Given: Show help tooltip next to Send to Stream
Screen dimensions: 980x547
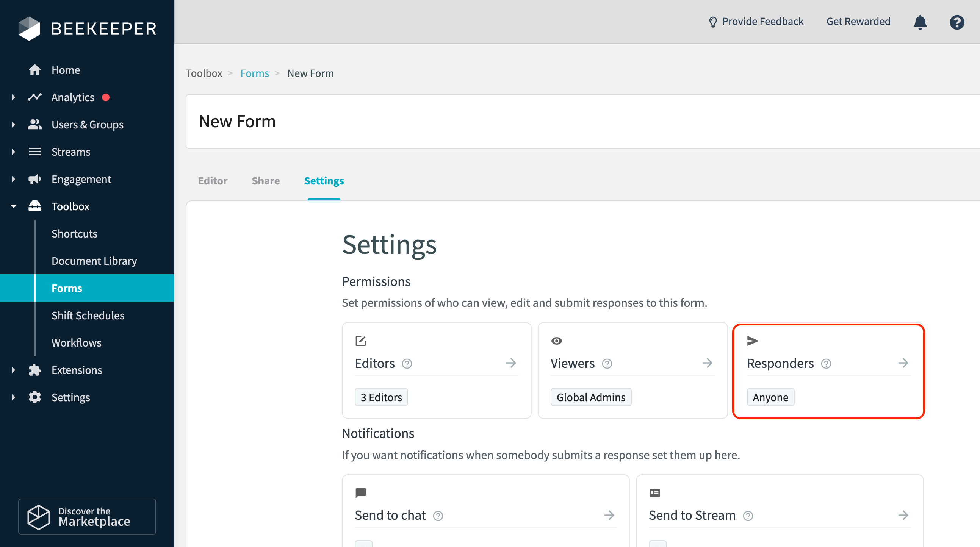Looking at the screenshot, I should pyautogui.click(x=748, y=516).
